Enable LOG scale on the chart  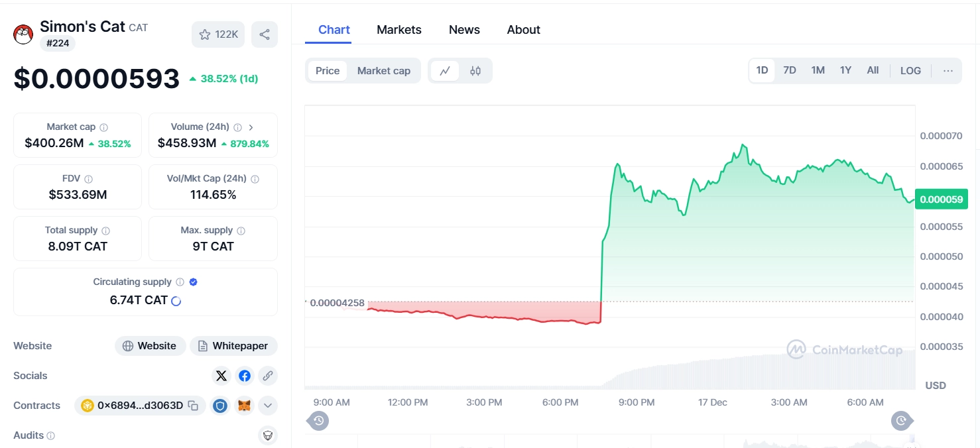tap(910, 70)
